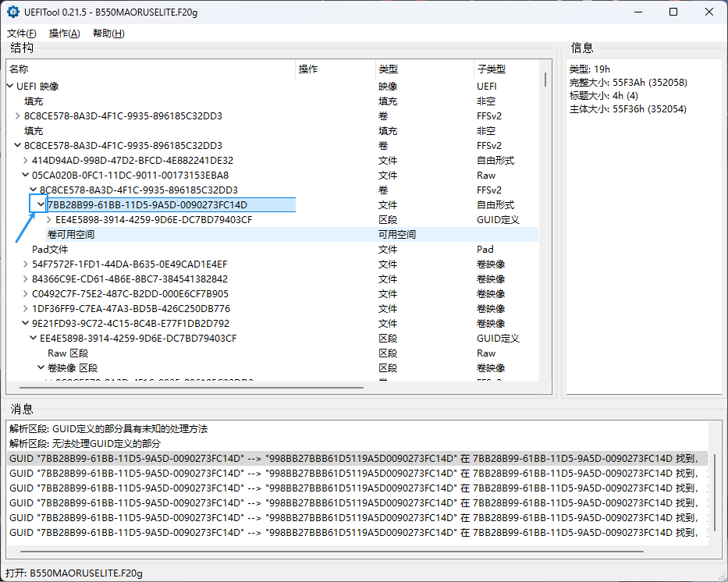Viewport: 728px width, 582px height.
Task: Open the 操作(A) menu
Action: pyautogui.click(x=64, y=34)
